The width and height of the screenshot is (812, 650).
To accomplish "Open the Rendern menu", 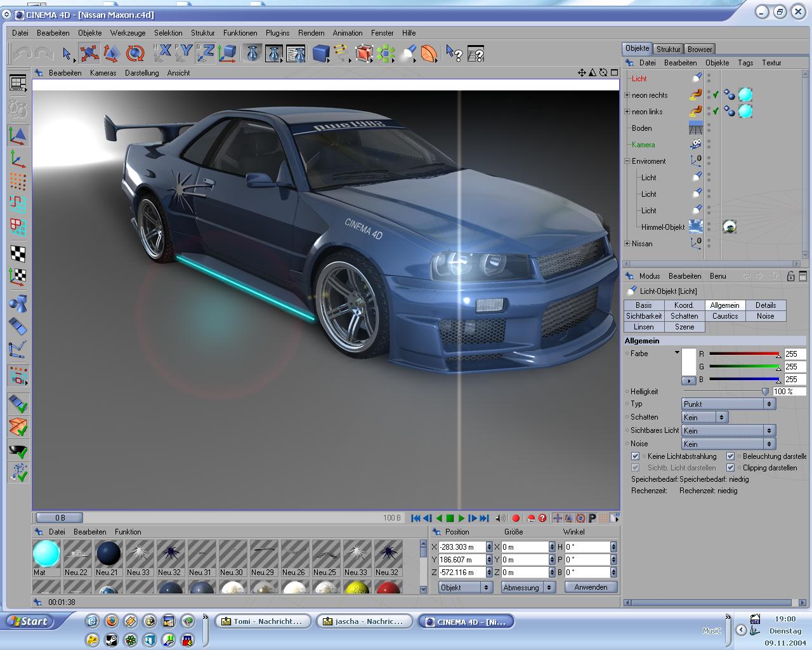I will 311,33.
